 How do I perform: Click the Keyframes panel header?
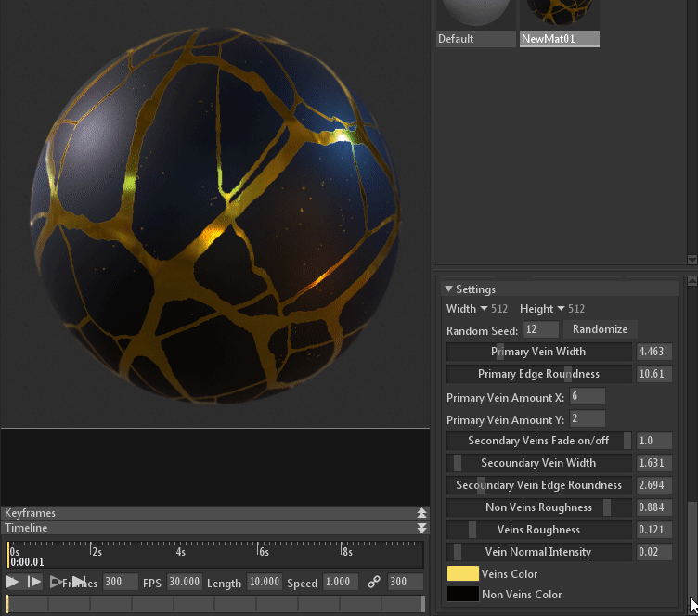click(215, 513)
